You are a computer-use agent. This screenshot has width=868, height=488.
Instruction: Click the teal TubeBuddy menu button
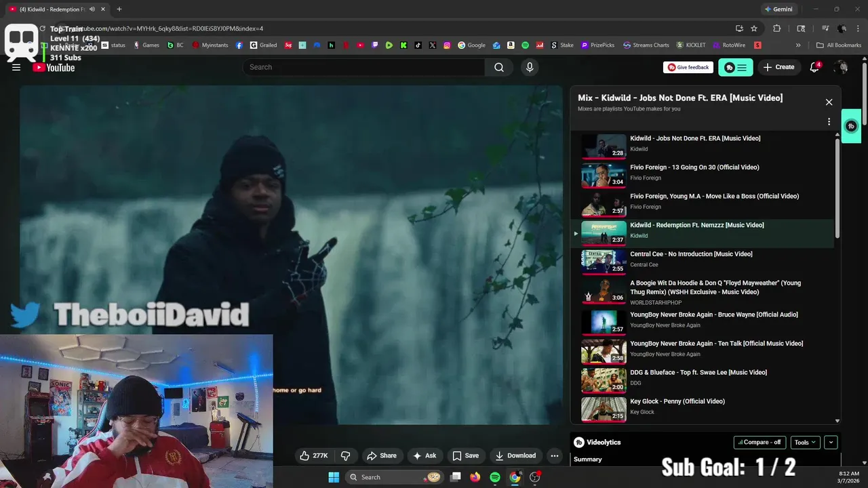tap(736, 67)
